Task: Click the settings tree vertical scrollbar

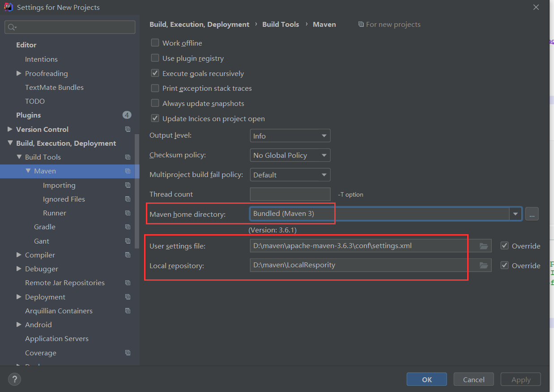Action: (137, 192)
